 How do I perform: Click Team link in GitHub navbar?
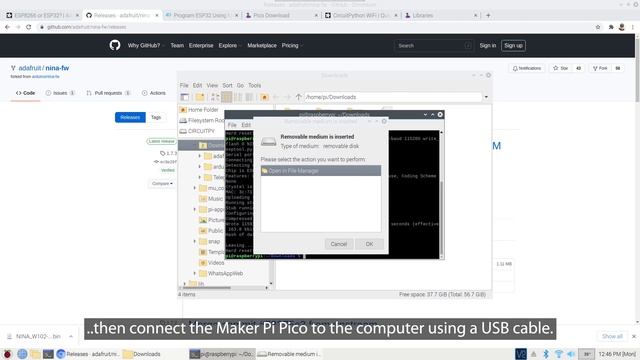[177, 46]
